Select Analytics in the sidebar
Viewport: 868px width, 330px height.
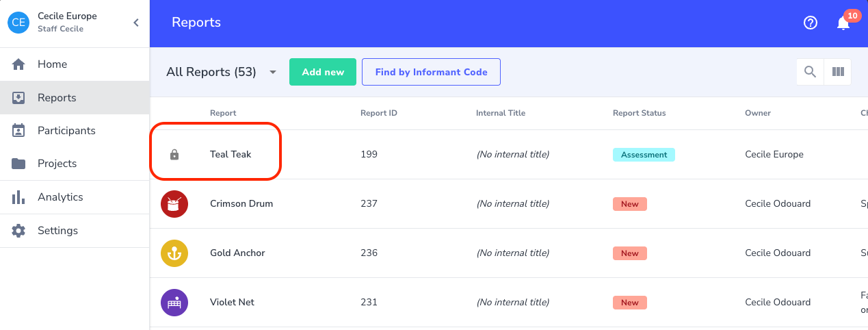pos(60,197)
